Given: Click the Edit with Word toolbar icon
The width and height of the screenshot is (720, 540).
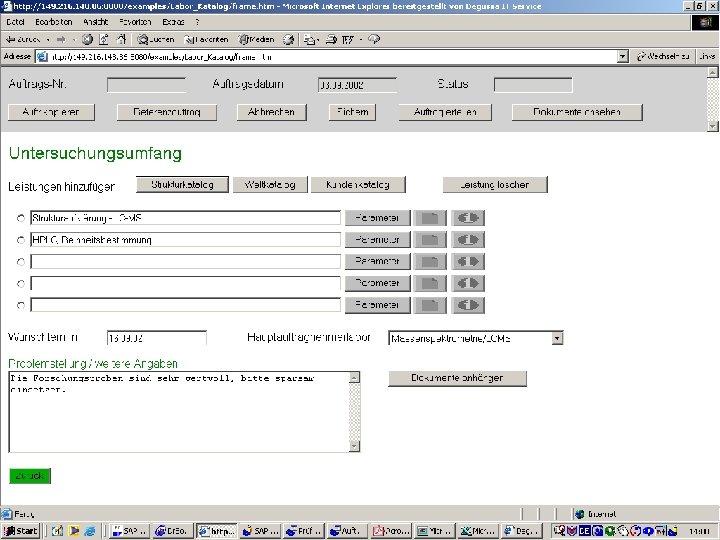Looking at the screenshot, I should 348,39.
